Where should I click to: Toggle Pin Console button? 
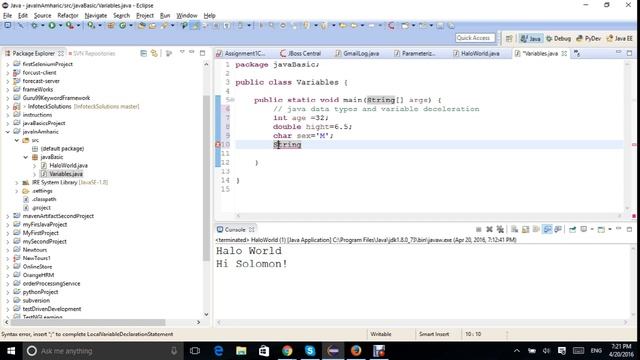coord(572,229)
